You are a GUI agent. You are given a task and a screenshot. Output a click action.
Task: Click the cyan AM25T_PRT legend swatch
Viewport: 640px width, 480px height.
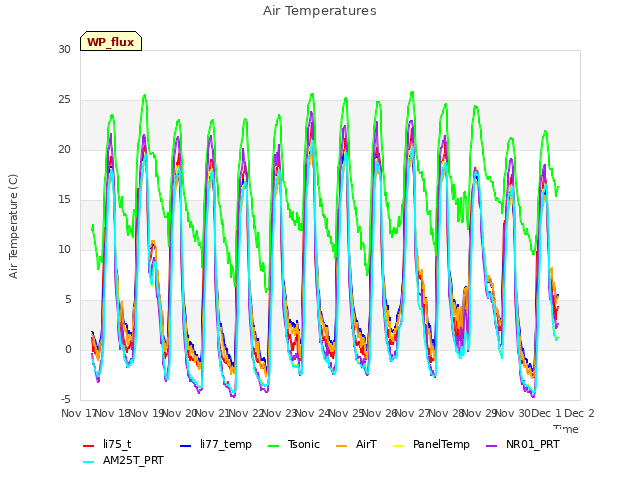click(x=89, y=462)
